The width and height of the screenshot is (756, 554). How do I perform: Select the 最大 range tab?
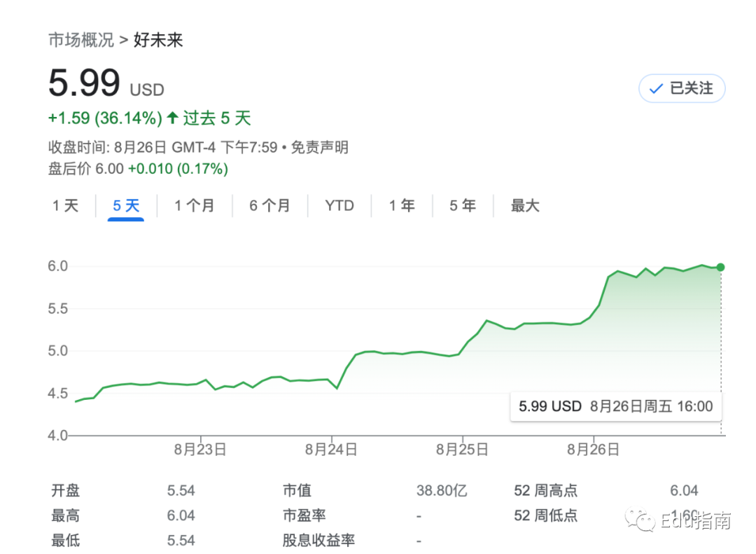tap(525, 206)
